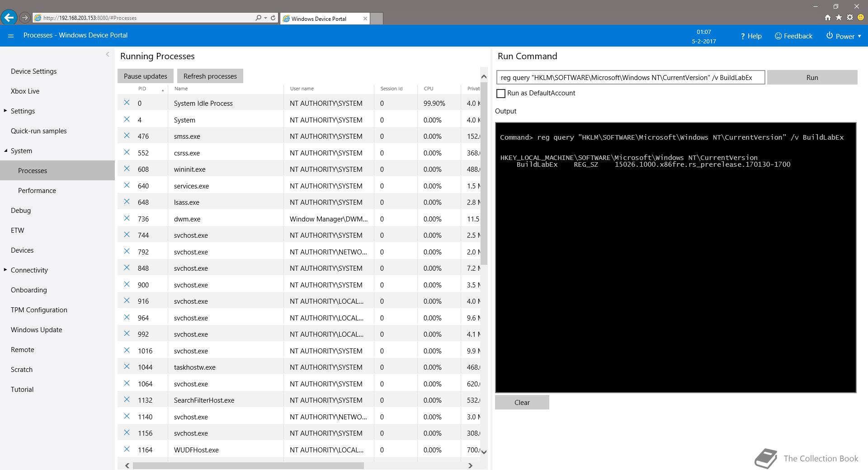Open browser home icon

[x=827, y=18]
